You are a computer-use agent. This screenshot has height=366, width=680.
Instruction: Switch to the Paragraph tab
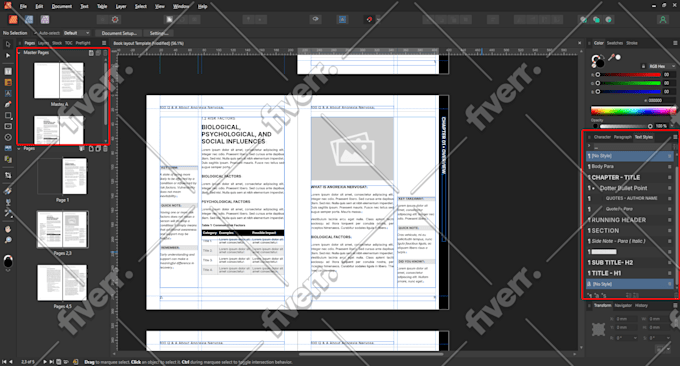623,137
